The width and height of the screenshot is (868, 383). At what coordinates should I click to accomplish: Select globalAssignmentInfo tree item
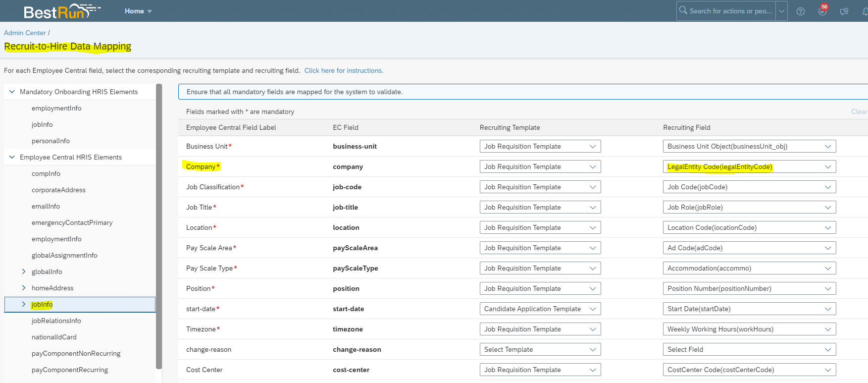(x=64, y=255)
